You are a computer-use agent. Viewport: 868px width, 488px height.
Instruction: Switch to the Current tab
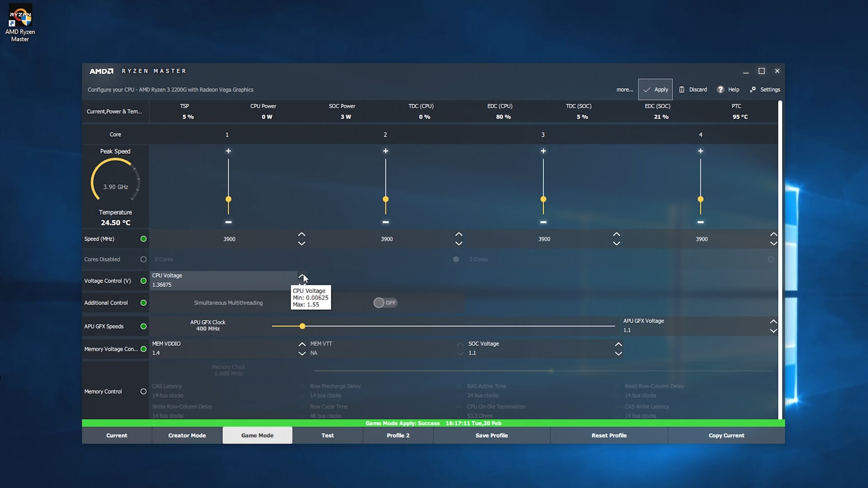click(x=117, y=435)
